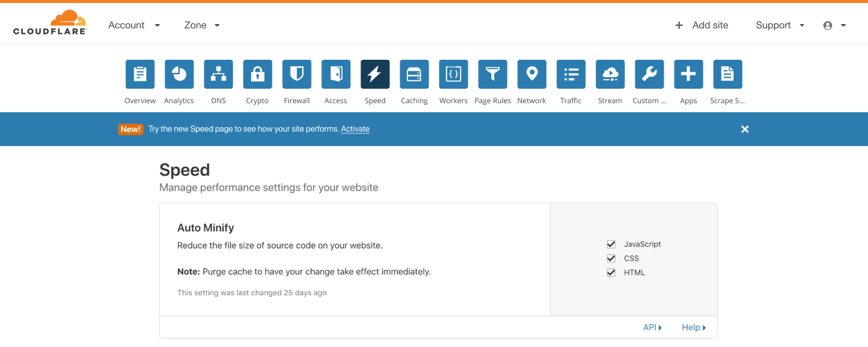The width and height of the screenshot is (868, 347).
Task: Open the user profile menu
Action: 834,25
